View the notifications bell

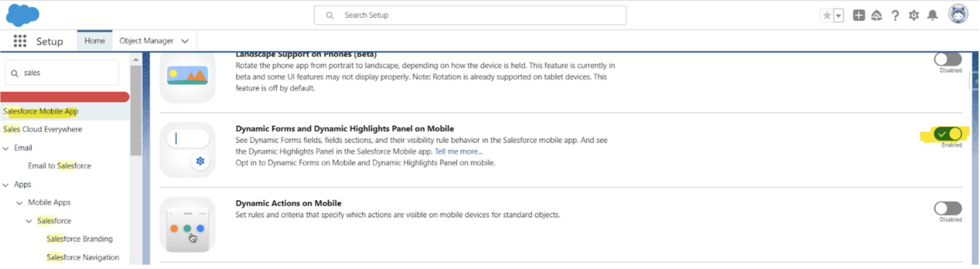[x=932, y=15]
